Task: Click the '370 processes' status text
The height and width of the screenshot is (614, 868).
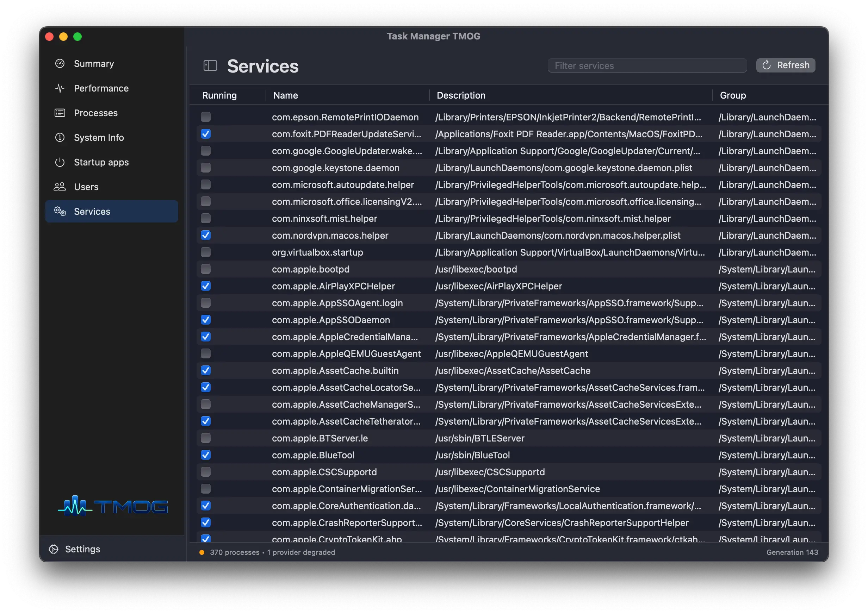Action: [x=235, y=552]
